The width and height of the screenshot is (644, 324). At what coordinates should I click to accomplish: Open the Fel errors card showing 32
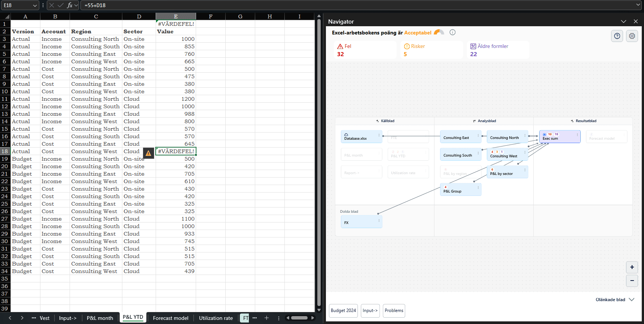365,50
